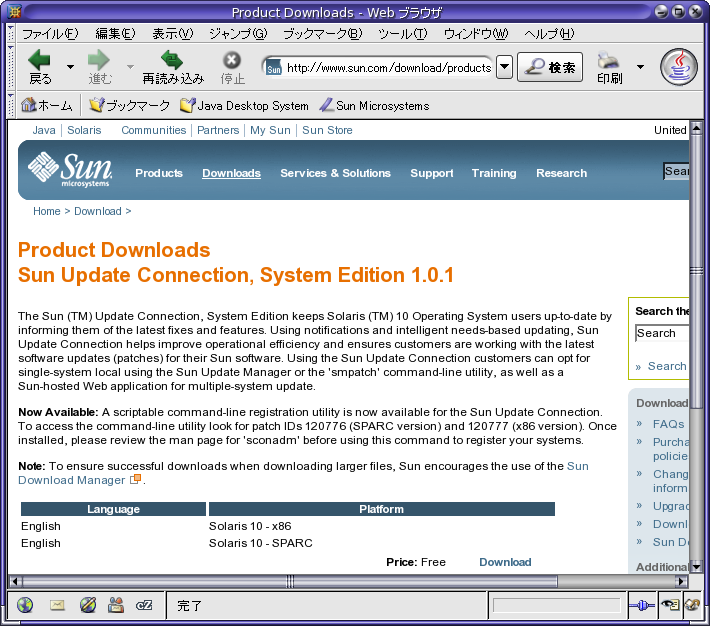The width and height of the screenshot is (710, 626).
Task: Toggle online/offline plug icon
Action: coord(642,605)
